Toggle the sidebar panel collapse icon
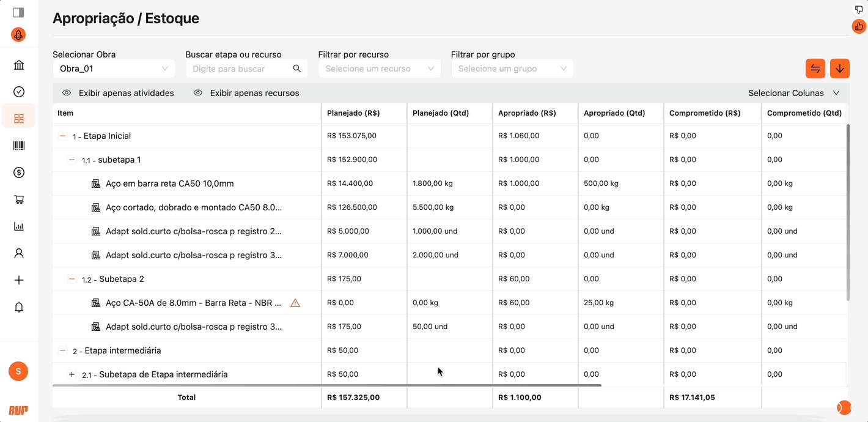This screenshot has height=422, width=868. [18, 12]
